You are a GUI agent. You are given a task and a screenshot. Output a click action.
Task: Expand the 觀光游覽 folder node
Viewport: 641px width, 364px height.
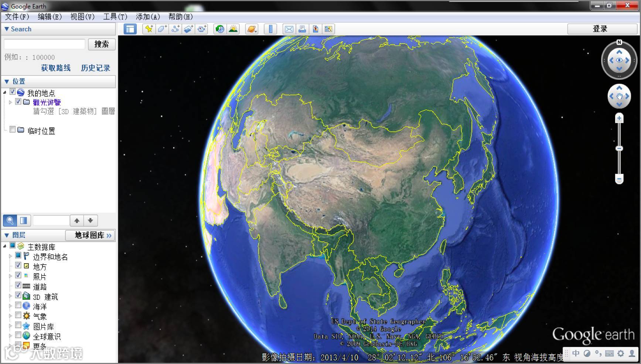point(10,102)
